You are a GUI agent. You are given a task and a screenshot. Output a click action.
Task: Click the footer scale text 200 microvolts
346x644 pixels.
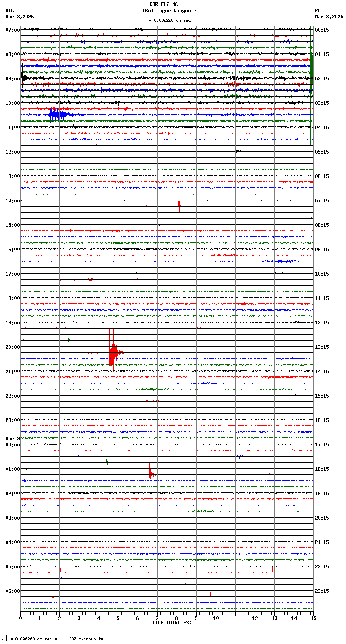point(86,639)
